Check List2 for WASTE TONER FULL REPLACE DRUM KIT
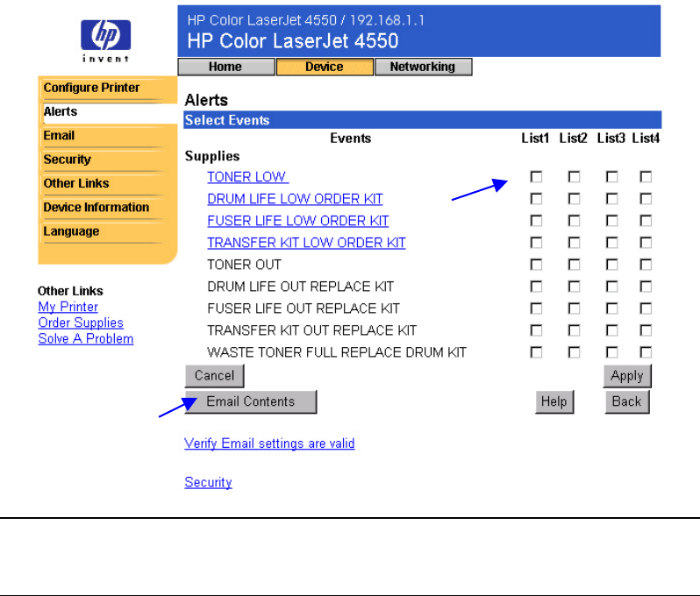The width and height of the screenshot is (700, 596). [x=574, y=352]
